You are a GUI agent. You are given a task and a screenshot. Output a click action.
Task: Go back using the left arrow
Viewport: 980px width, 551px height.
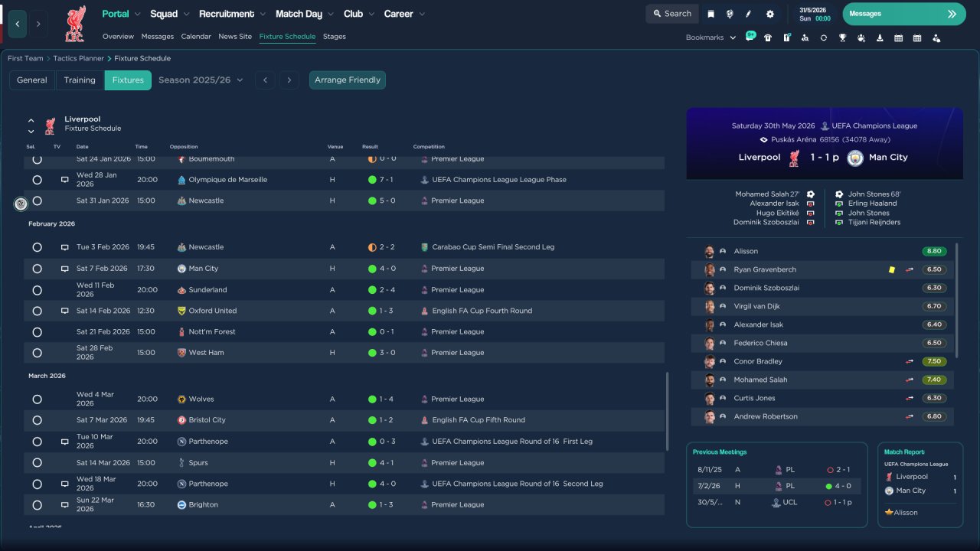click(18, 24)
